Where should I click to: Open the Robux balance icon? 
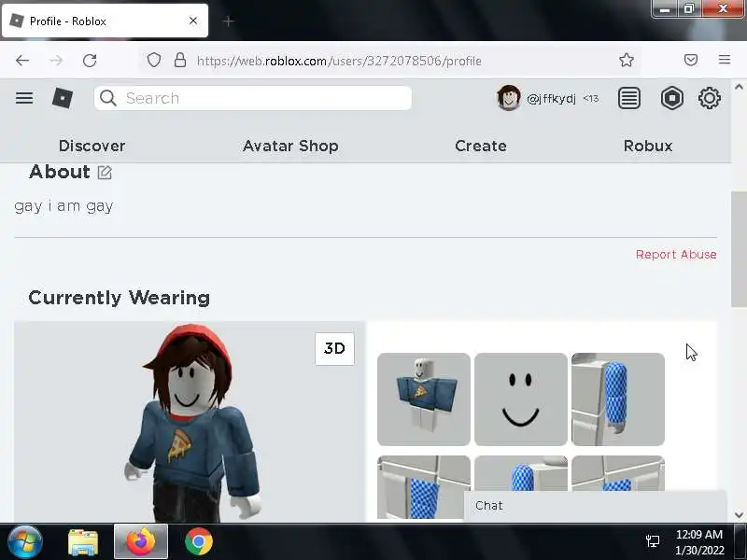[x=671, y=98]
